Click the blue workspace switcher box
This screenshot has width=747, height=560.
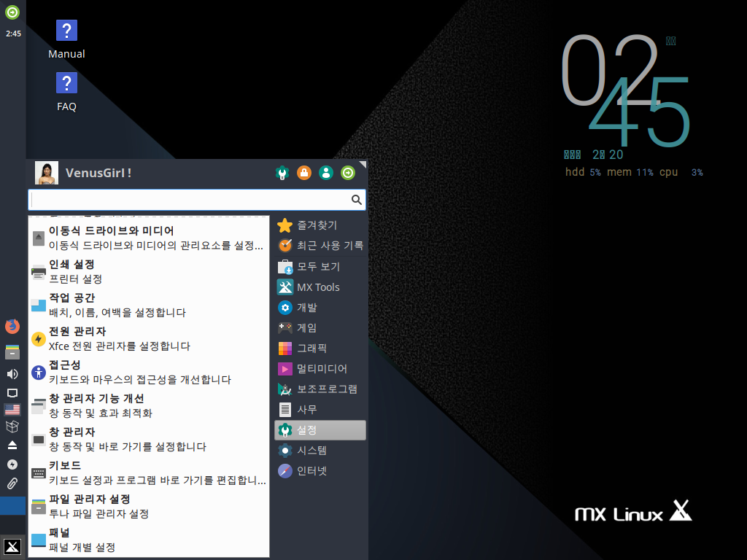click(x=13, y=506)
